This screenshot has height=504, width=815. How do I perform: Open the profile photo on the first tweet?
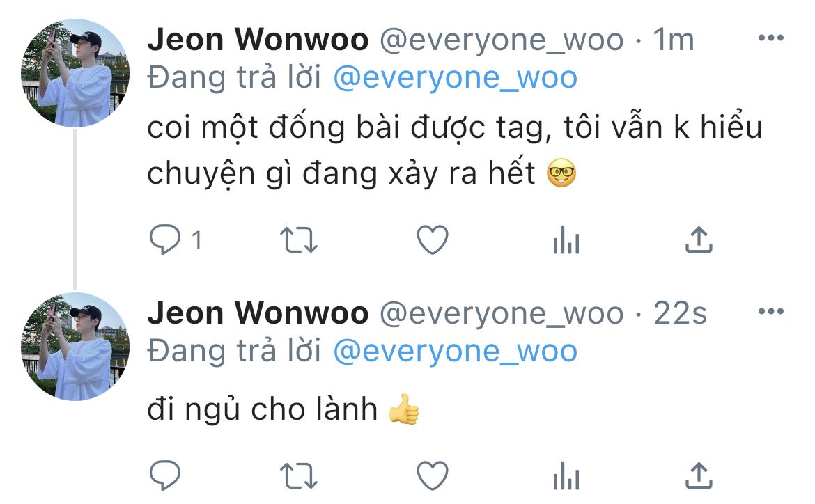[x=75, y=73]
